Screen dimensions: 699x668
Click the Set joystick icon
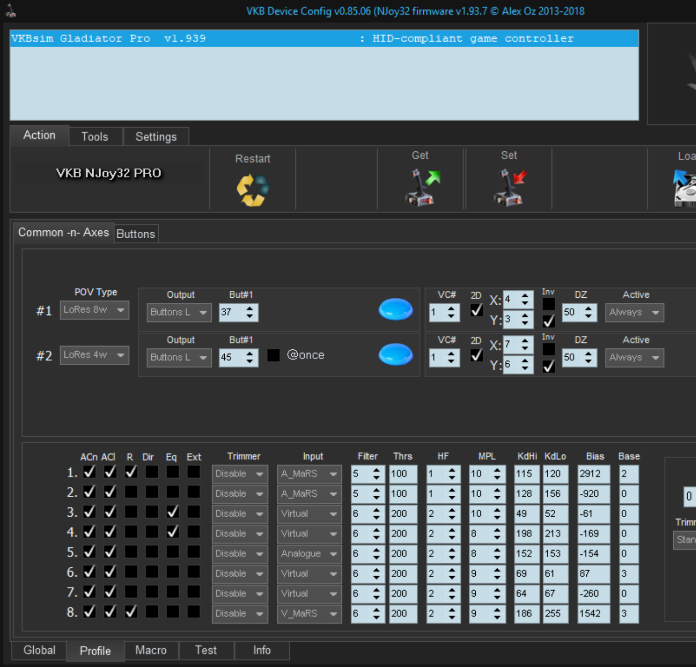pyautogui.click(x=509, y=187)
